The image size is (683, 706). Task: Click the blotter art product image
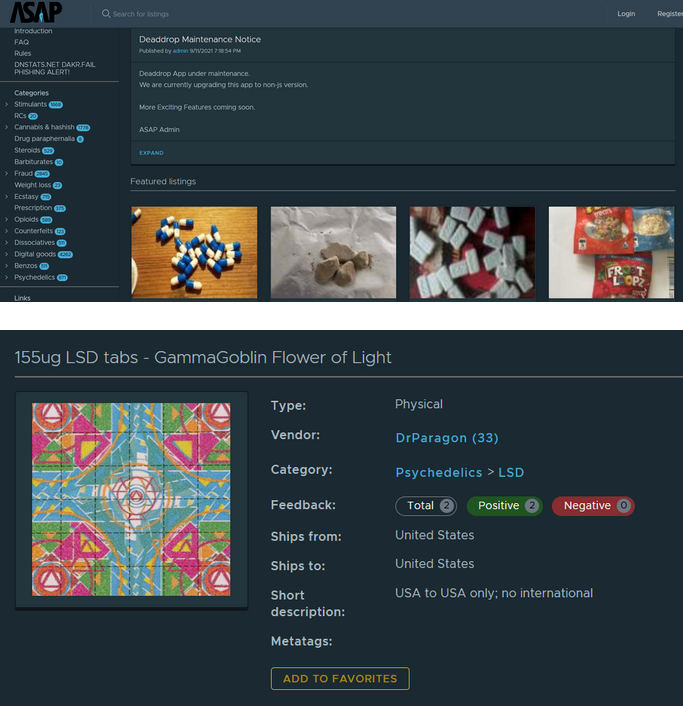[131, 499]
